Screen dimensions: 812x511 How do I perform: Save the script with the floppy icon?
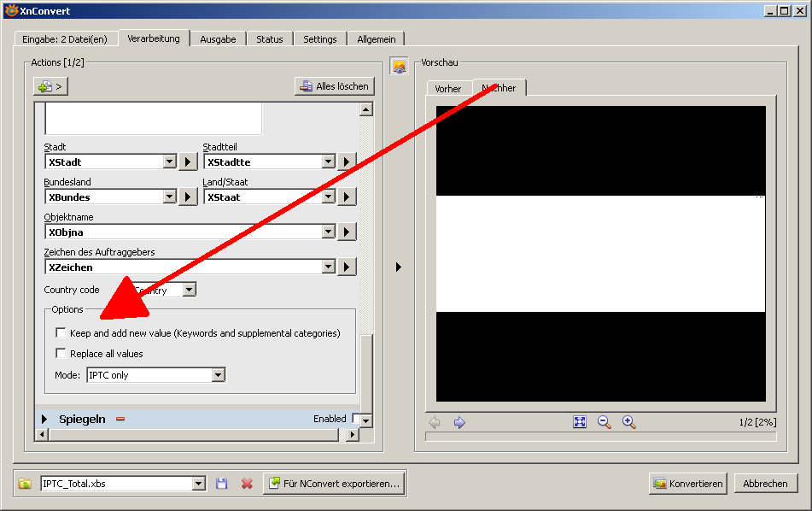point(222,484)
